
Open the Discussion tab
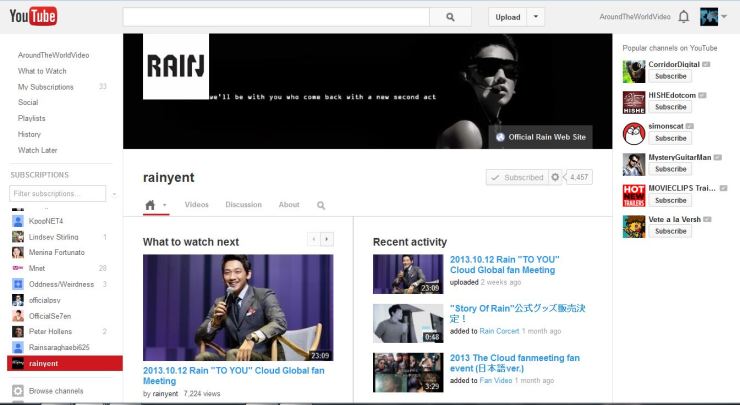click(243, 205)
